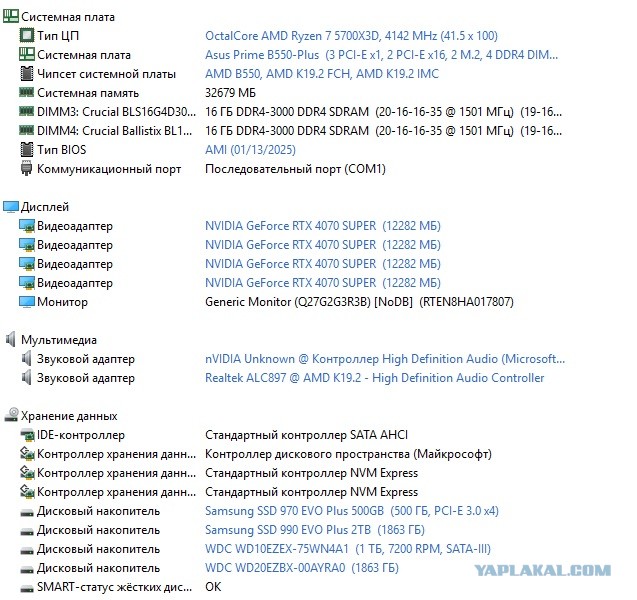
Task: Click the port icon beside Коммуникационный порт
Action: (26, 169)
